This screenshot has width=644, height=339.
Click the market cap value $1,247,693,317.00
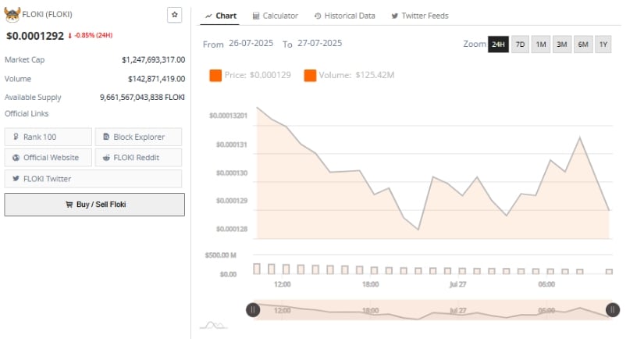pyautogui.click(x=153, y=59)
